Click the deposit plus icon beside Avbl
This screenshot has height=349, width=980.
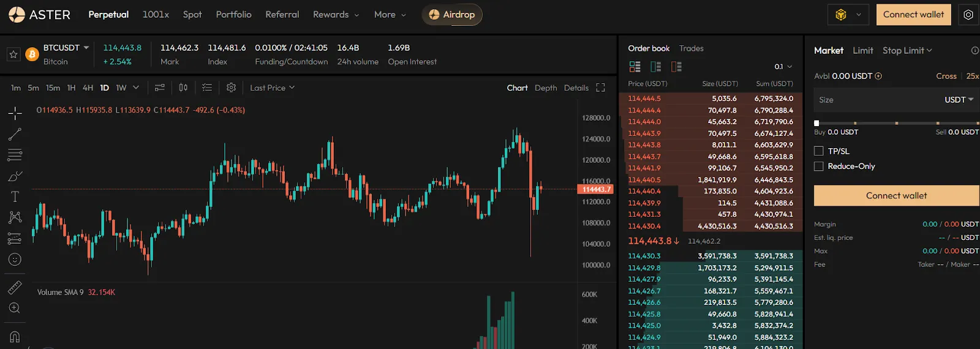(878, 76)
